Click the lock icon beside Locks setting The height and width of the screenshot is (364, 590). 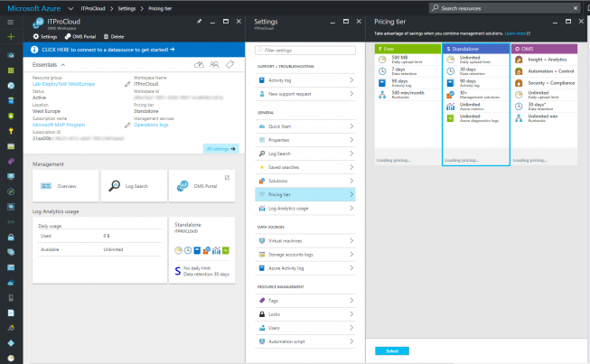[262, 314]
